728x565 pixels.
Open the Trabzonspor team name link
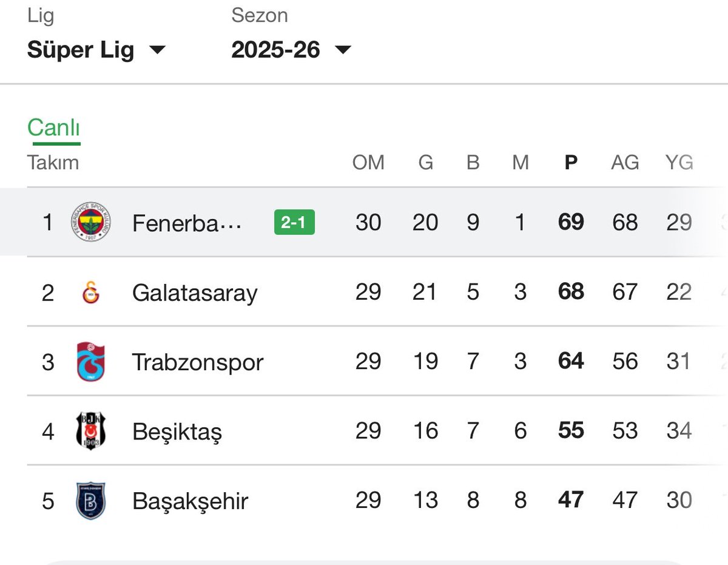(x=198, y=362)
